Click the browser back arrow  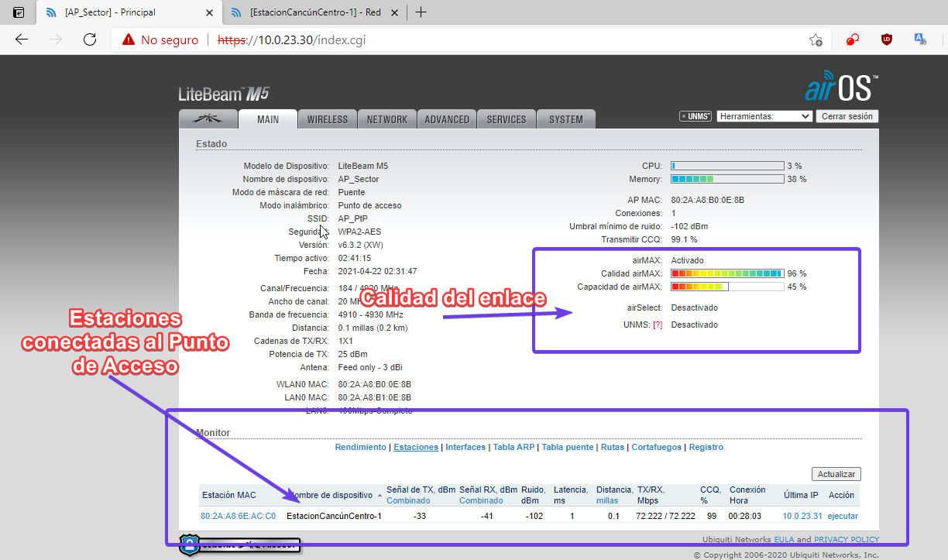pos(22,40)
